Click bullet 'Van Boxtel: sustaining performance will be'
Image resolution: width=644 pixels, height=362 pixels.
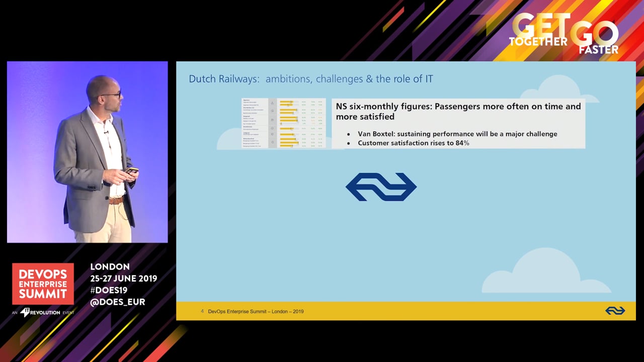[x=457, y=134]
